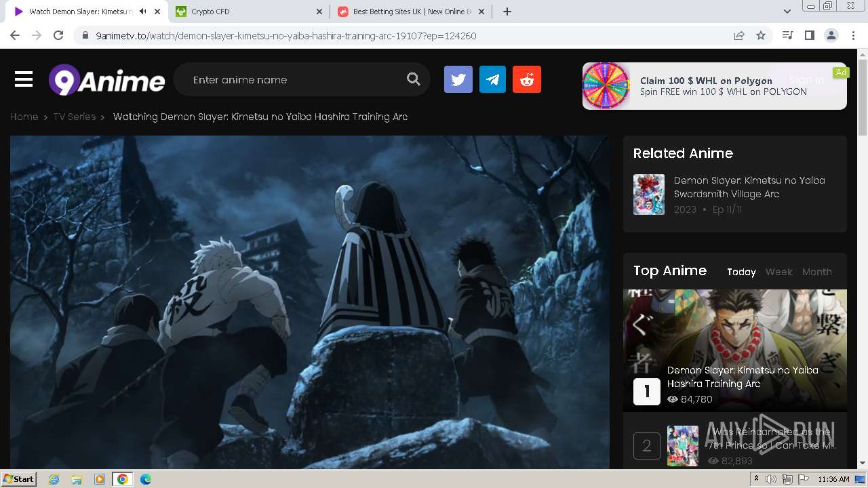Open the network tray icon
The width and height of the screenshot is (868, 488).
tap(787, 479)
